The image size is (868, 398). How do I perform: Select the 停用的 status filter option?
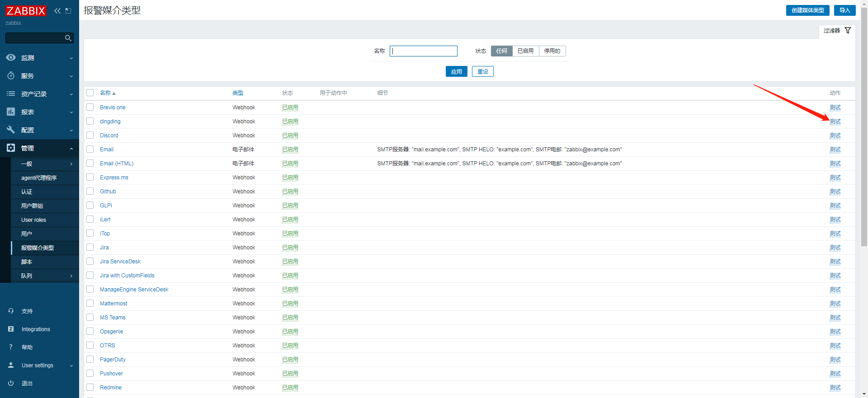552,51
